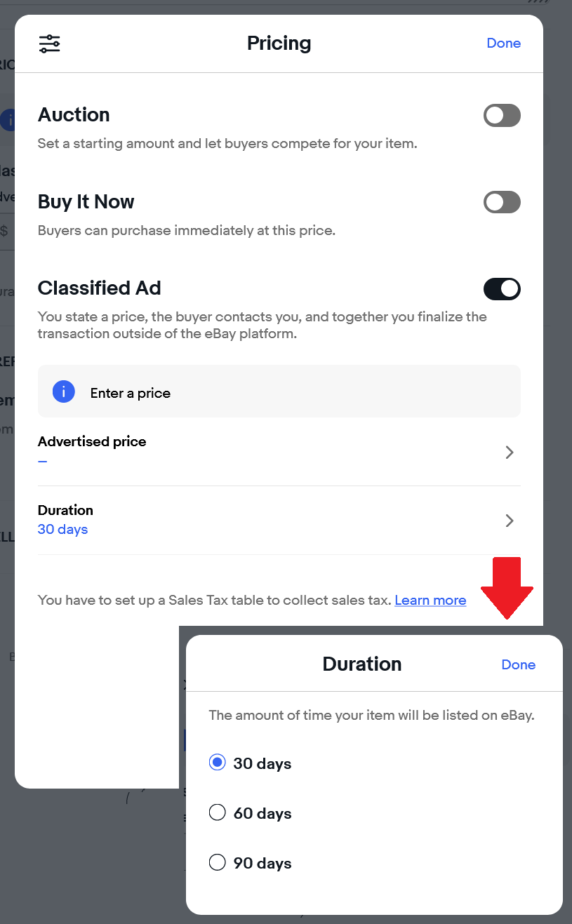Image resolution: width=572 pixels, height=924 pixels.
Task: Expand the Advertised price chevron
Action: (x=510, y=453)
